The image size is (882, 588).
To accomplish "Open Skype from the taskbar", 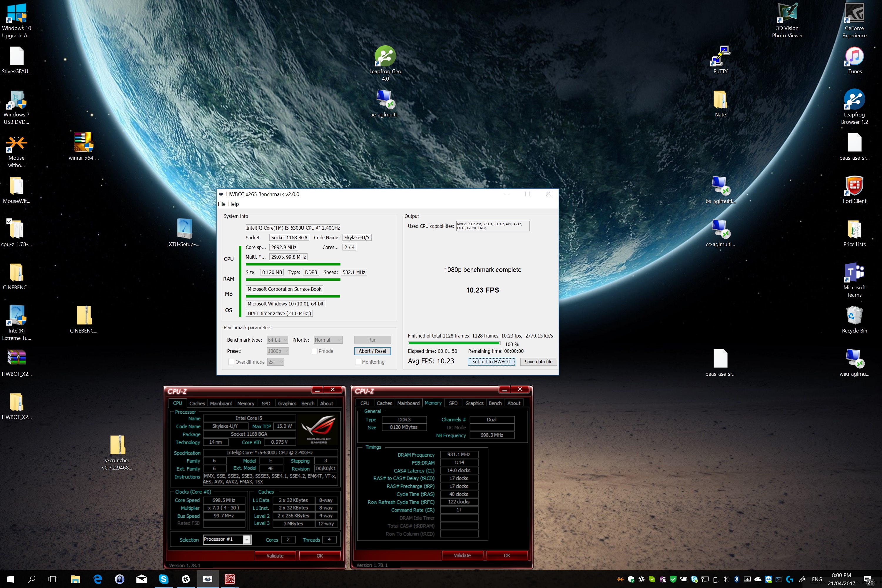I will click(163, 579).
